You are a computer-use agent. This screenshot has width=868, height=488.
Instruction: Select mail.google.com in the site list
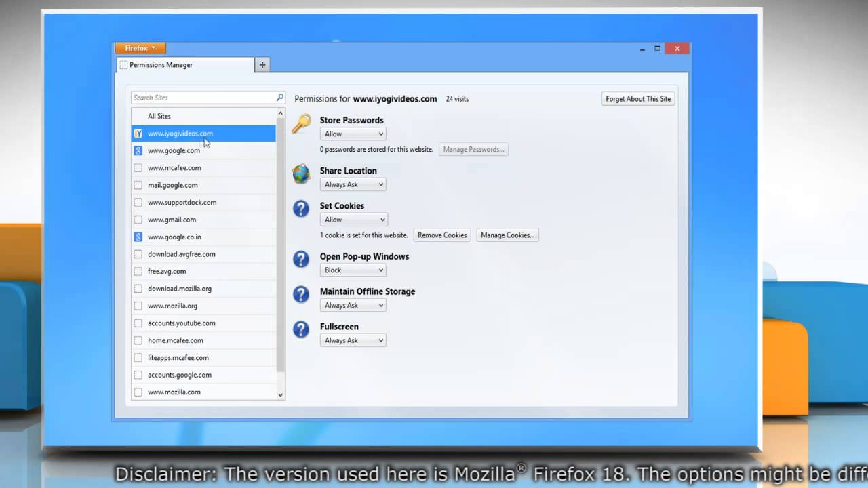point(203,185)
